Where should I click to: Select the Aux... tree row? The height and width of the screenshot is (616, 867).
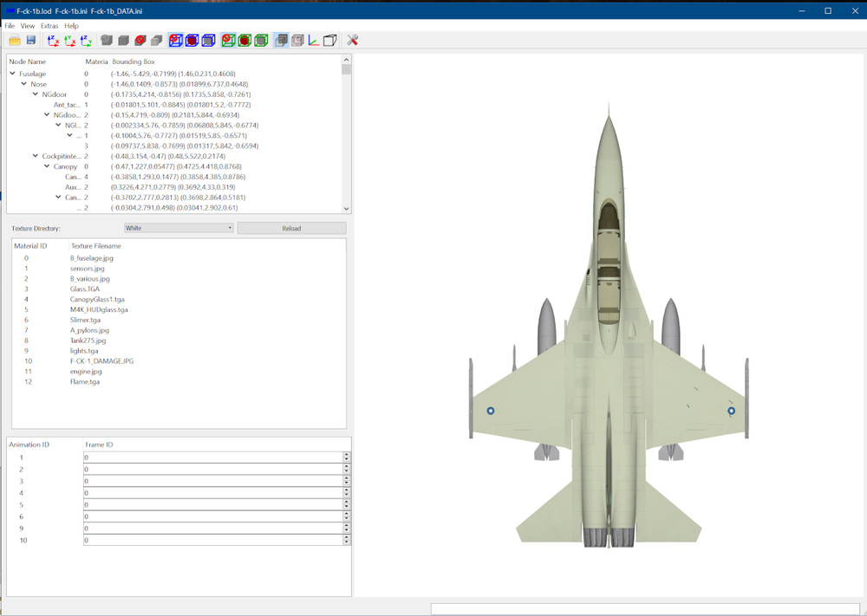point(175,187)
